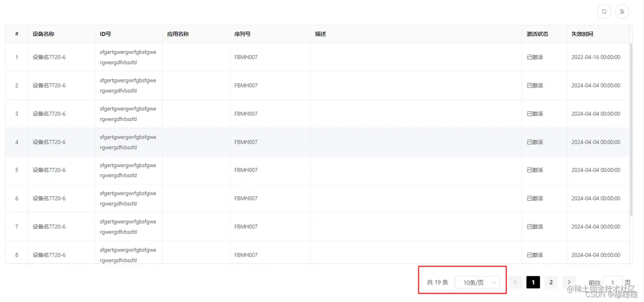
Task: Click row number 4 cell
Action: 17,142
